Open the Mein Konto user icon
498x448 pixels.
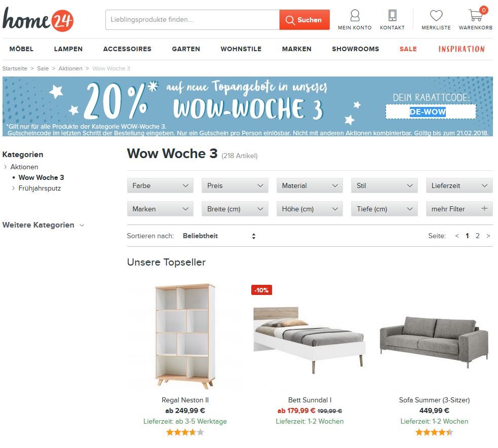[355, 15]
